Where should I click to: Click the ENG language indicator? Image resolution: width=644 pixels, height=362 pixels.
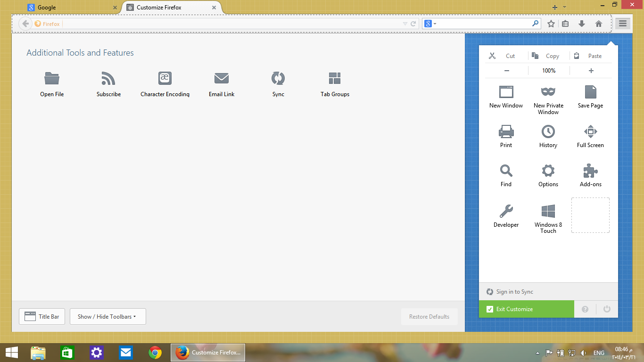599,353
